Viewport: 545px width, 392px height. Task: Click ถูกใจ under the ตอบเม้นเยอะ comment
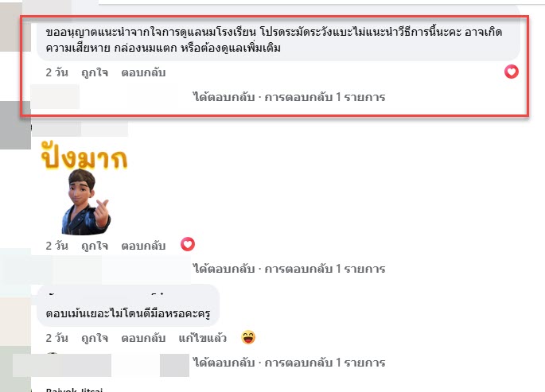tap(95, 338)
